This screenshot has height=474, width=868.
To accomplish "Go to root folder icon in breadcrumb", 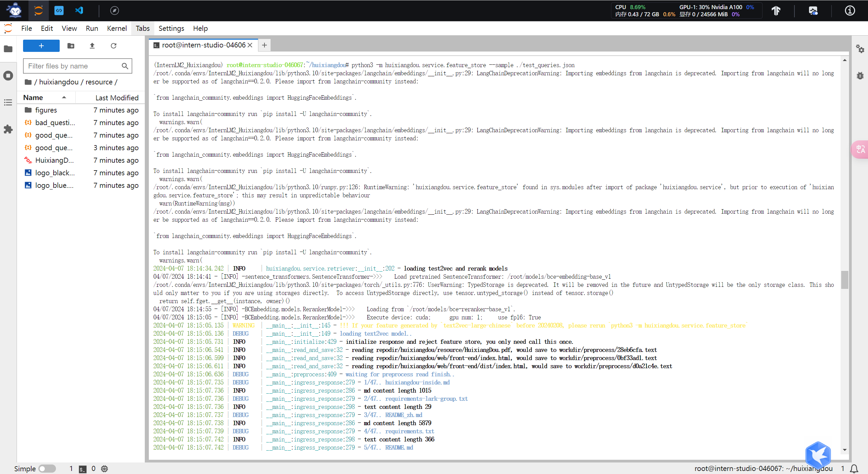I will pos(28,82).
